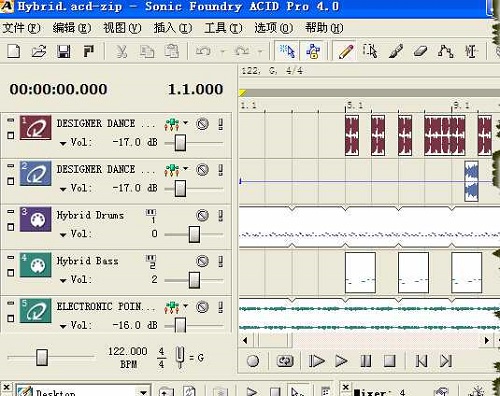Open a file with the Open folder icon
The image size is (500, 396).
39,51
